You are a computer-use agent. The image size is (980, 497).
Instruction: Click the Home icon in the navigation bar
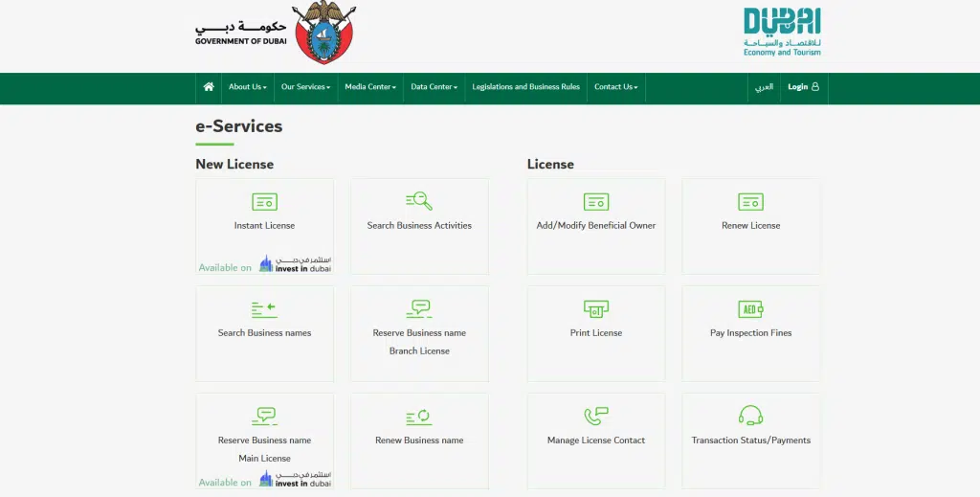point(209,87)
